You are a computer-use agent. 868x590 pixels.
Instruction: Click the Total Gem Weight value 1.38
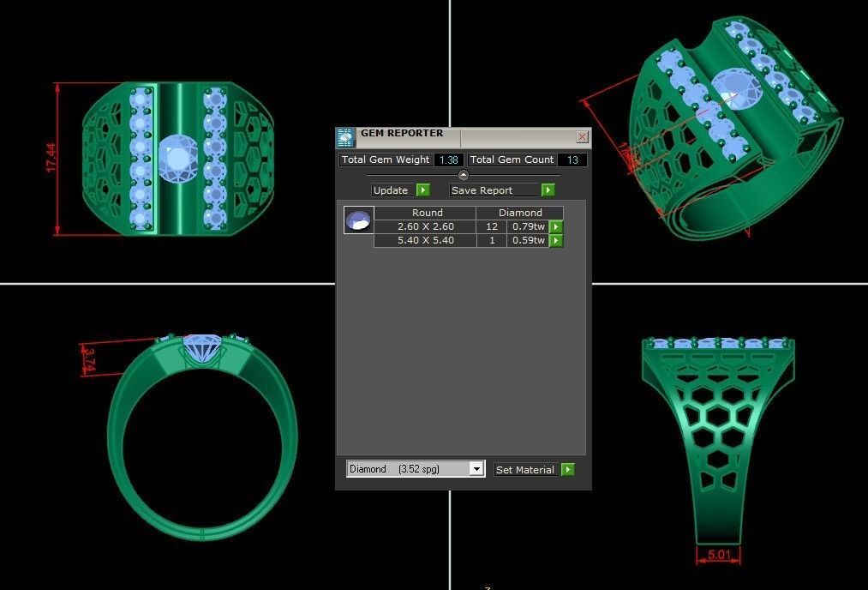448,160
